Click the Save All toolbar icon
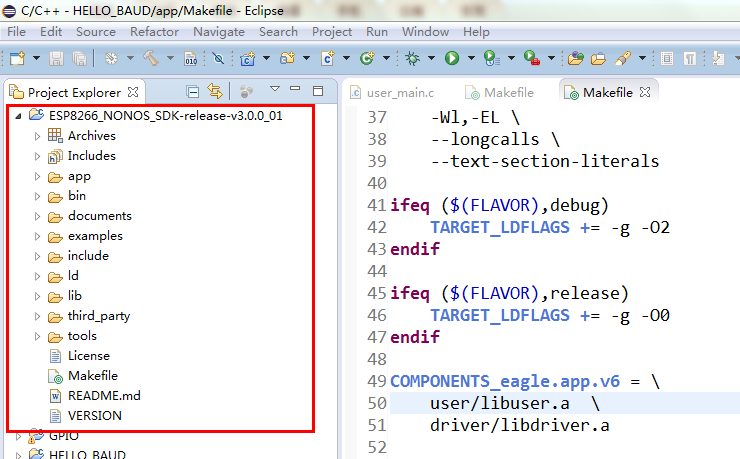The width and height of the screenshot is (740, 459). coord(79,58)
